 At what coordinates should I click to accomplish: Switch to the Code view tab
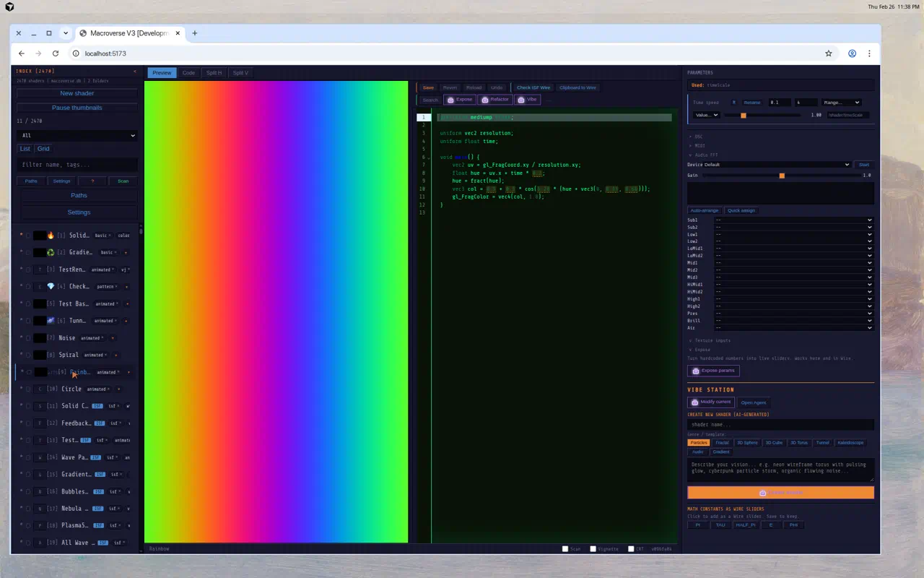pyautogui.click(x=188, y=73)
